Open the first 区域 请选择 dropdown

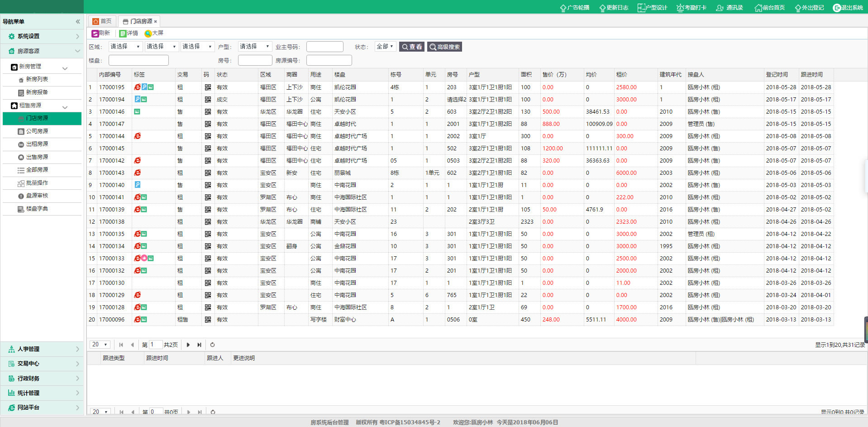[x=125, y=47]
